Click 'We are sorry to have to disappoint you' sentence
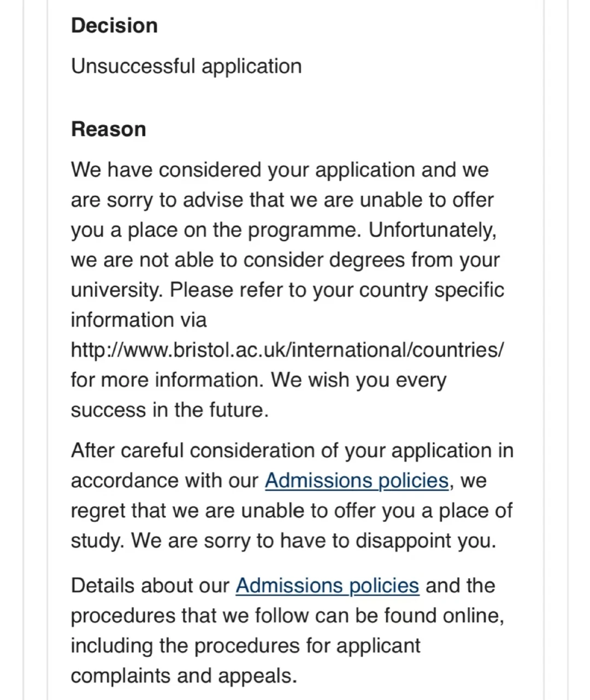Screen dimensions: 590x700 314,541
